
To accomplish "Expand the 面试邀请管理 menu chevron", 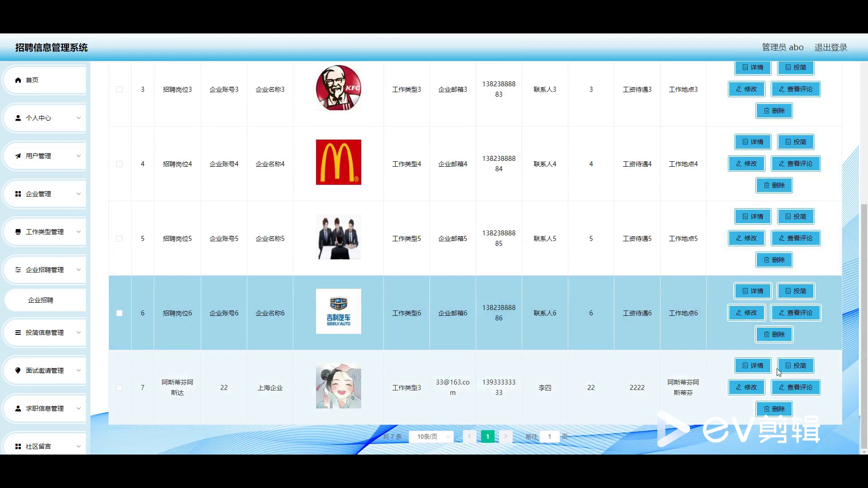I will 78,371.
